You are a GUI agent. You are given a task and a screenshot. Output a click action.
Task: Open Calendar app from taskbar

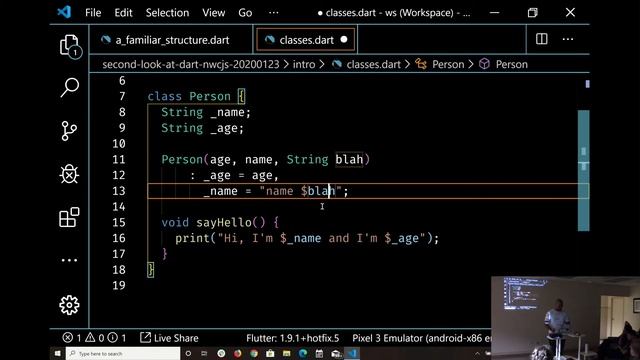coord(319,353)
